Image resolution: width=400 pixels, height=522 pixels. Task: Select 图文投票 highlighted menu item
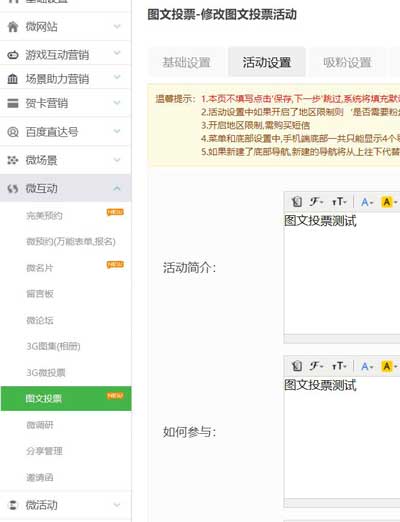[66, 399]
